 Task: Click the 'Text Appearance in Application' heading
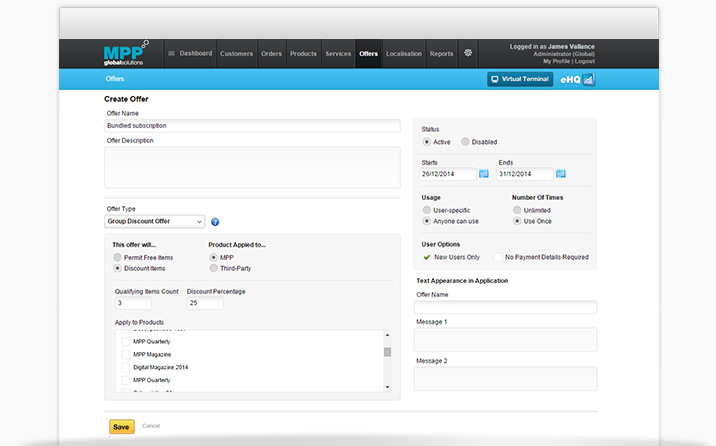pyautogui.click(x=462, y=281)
